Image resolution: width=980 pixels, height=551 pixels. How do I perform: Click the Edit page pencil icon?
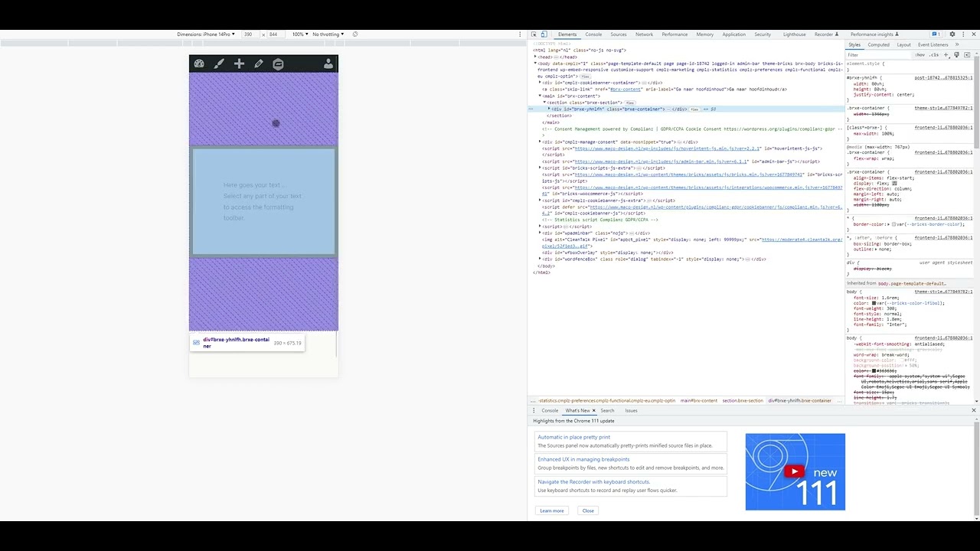pos(259,64)
